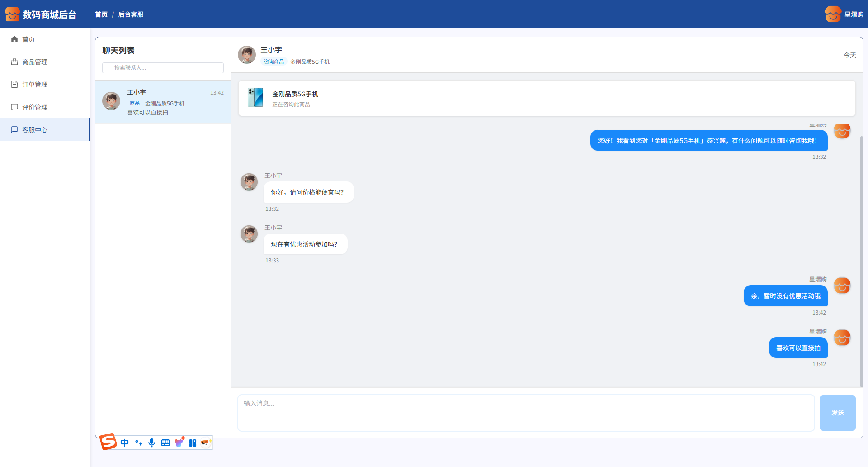Click the 数码商城后台 logo icon

point(12,14)
